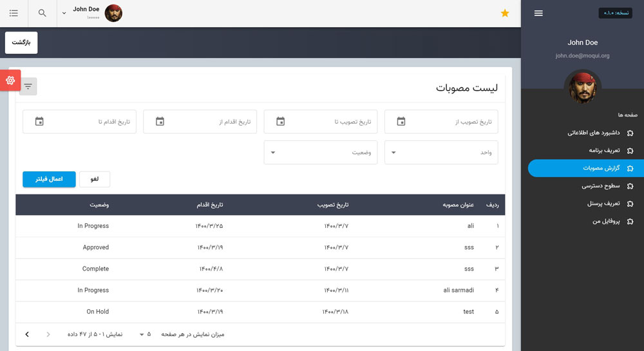Open داشبورد های اطلاعاتی menu item
This screenshot has width=644, height=351.
[585, 133]
